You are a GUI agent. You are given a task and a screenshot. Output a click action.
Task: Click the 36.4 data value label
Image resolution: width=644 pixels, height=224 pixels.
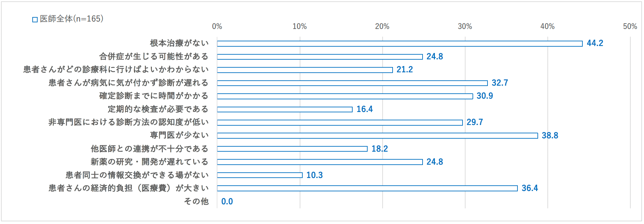[x=529, y=188]
